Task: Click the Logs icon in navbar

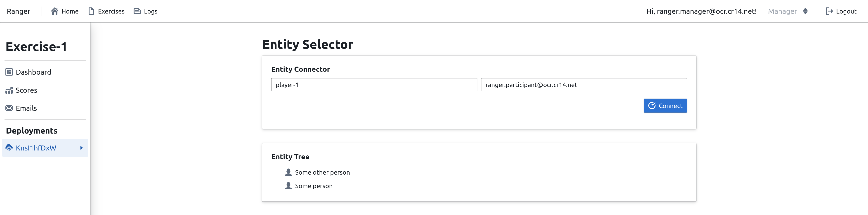Action: pyautogui.click(x=137, y=11)
